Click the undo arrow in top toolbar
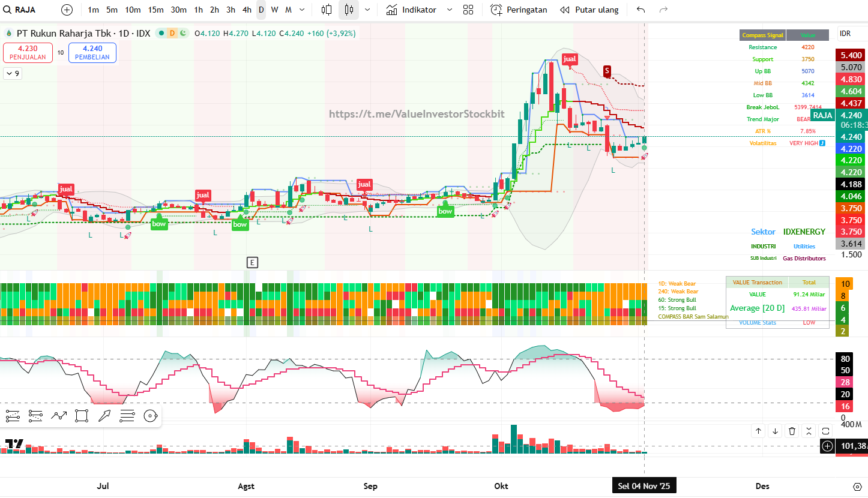The width and height of the screenshot is (868, 498). coord(641,10)
